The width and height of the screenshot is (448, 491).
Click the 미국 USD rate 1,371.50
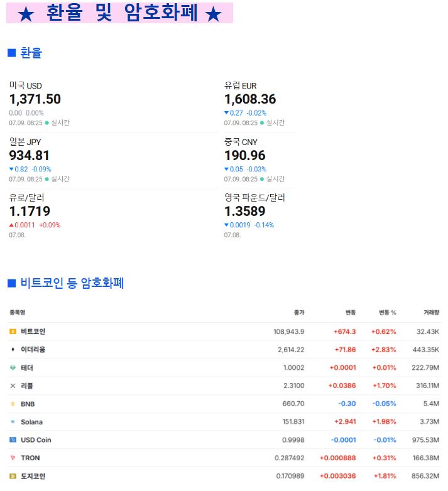(x=35, y=99)
